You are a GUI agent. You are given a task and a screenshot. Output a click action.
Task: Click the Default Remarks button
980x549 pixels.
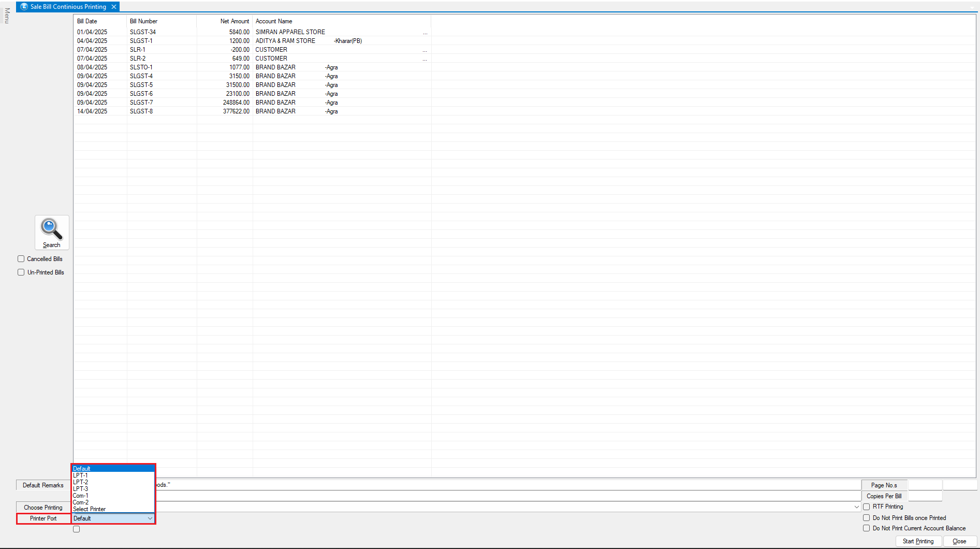click(x=43, y=485)
